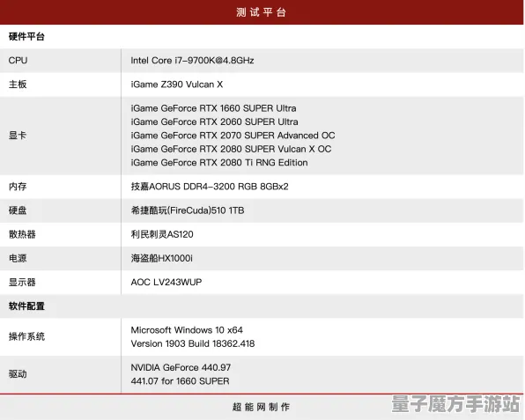The height and width of the screenshot is (420, 525).
Task: Click iGame GeForce RTX 2060 SUPER Ultra line
Action: (214, 122)
